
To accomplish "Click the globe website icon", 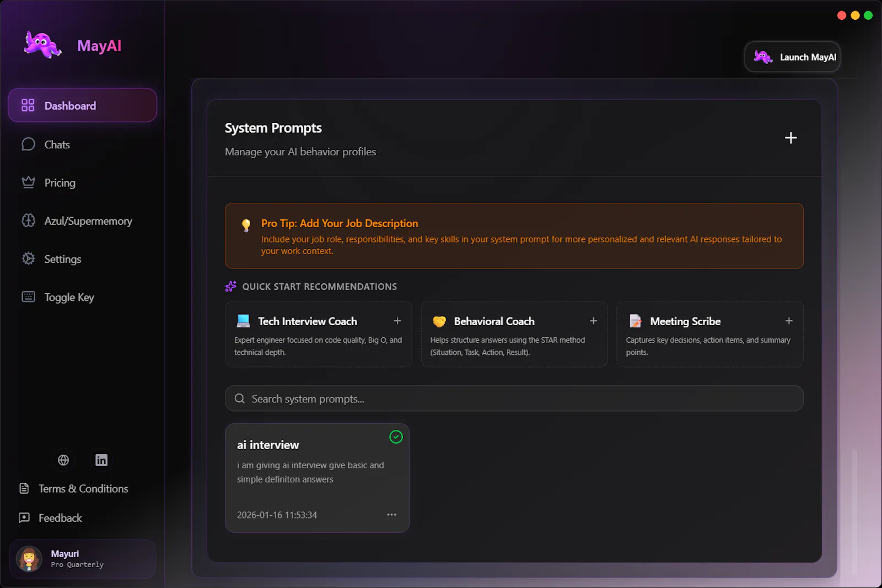I will [63, 460].
